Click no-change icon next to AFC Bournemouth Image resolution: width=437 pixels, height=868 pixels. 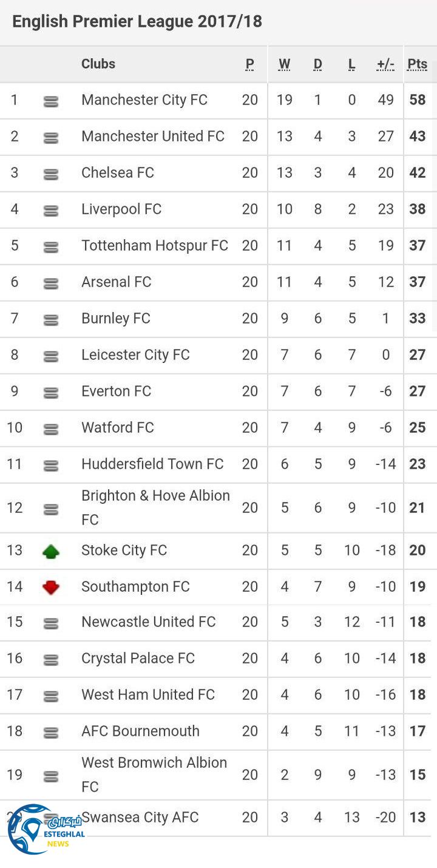point(51,733)
